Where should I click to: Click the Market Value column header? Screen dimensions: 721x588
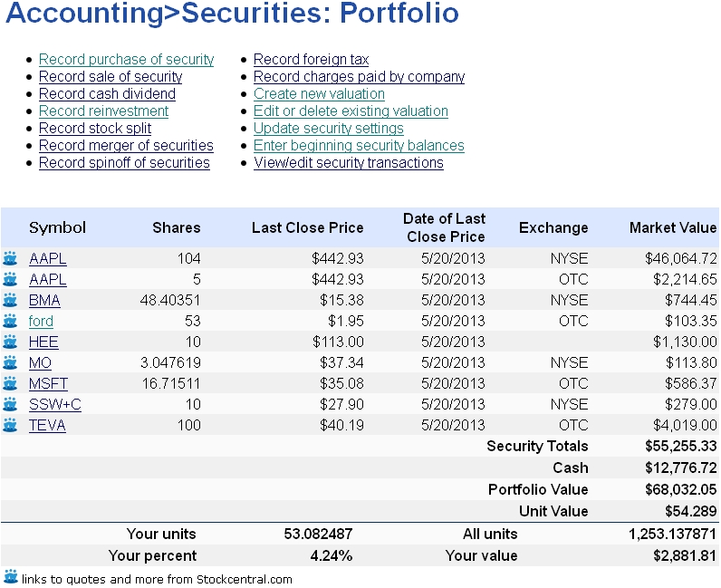pos(673,227)
